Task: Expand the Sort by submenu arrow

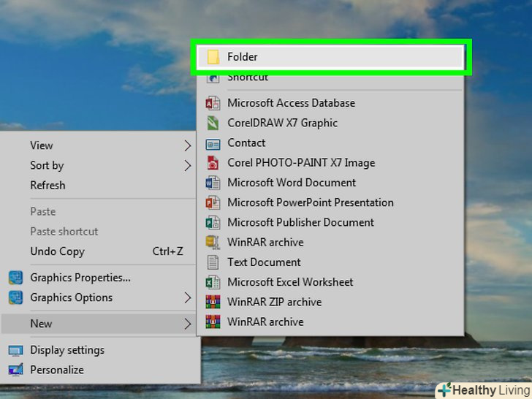Action: (x=188, y=166)
